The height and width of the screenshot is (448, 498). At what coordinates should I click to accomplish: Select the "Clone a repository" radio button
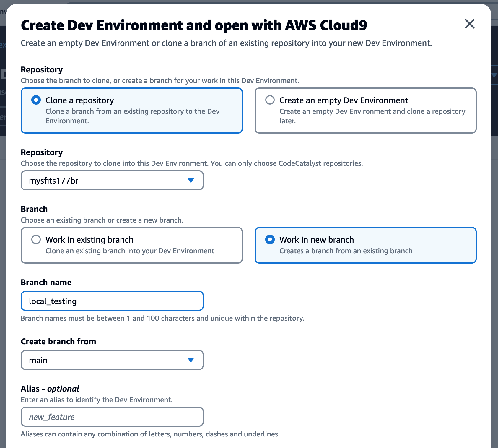pyautogui.click(x=36, y=100)
